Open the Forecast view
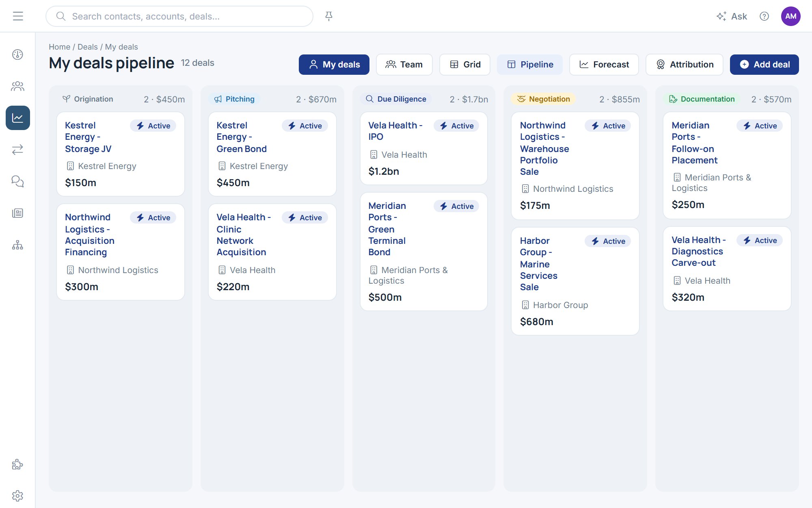This screenshot has width=812, height=508. point(604,65)
